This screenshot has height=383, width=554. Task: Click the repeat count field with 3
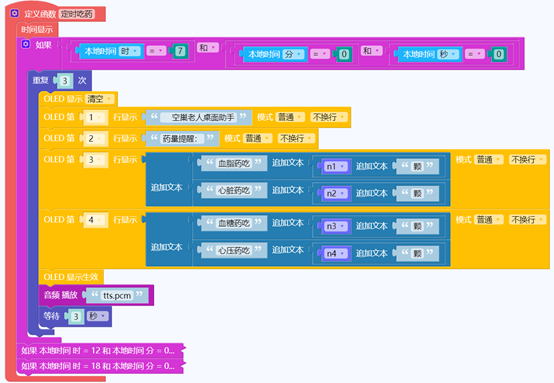coord(65,81)
